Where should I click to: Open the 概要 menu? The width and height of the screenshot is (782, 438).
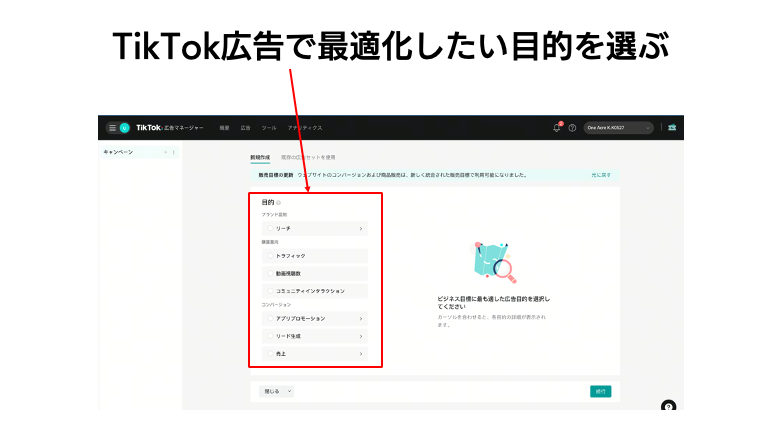coord(224,128)
